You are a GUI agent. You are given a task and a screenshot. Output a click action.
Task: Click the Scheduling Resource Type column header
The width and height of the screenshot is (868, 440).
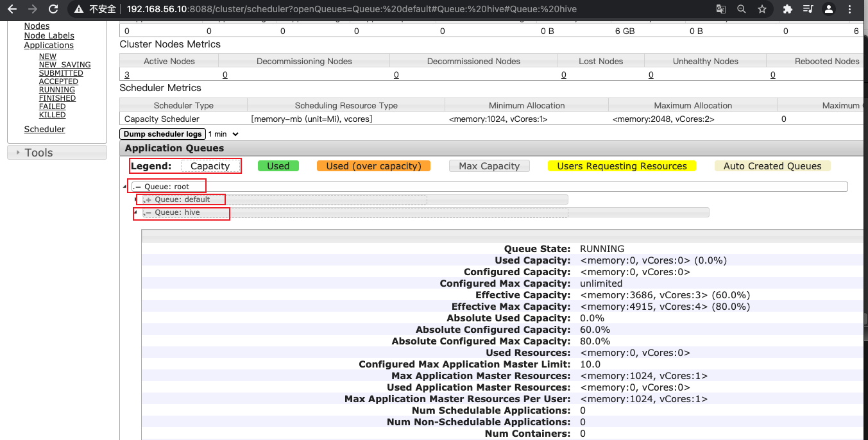coord(346,105)
